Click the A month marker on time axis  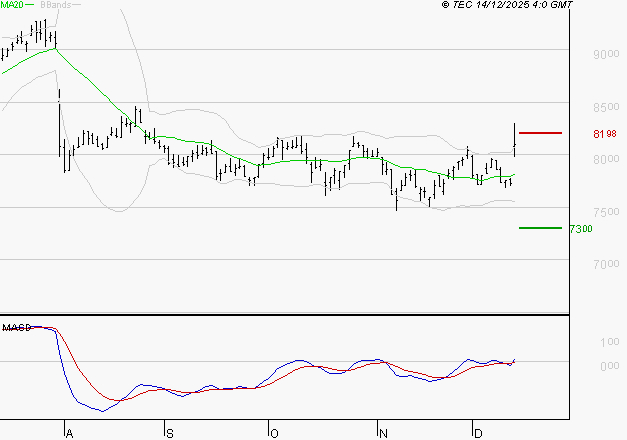[x=69, y=433]
